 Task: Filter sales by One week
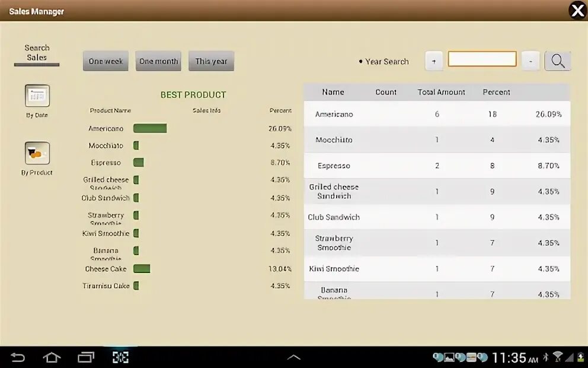click(x=105, y=61)
